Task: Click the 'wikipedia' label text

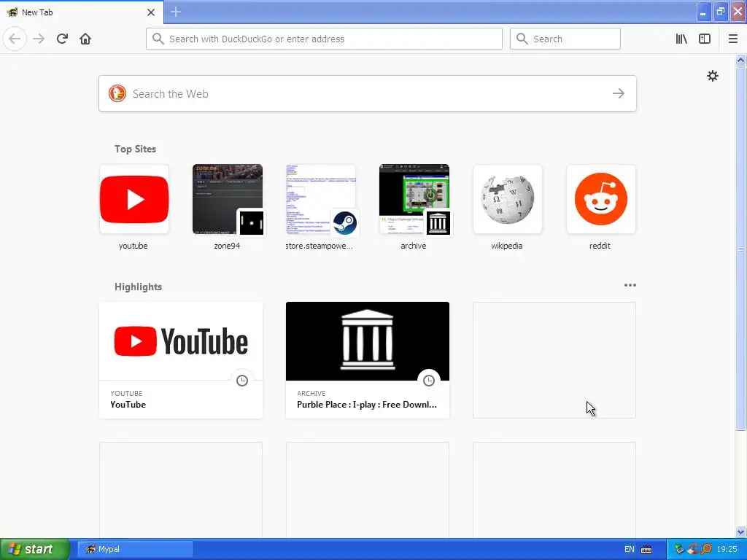Action: [507, 246]
